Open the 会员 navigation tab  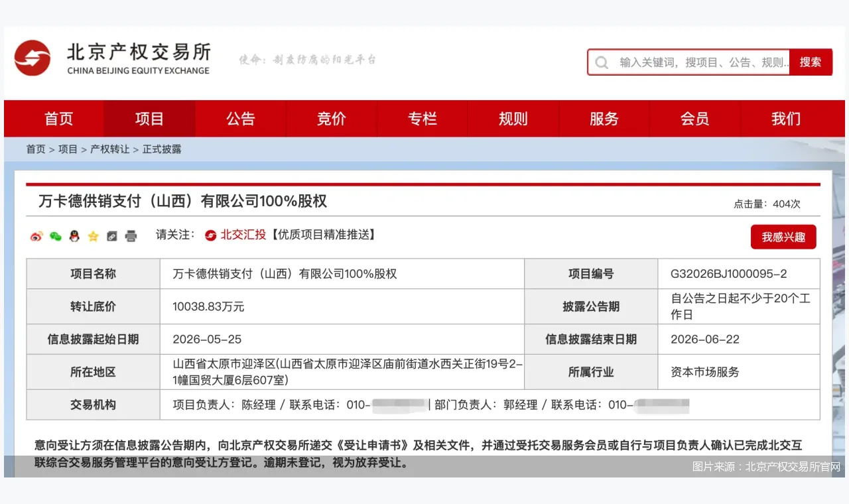click(694, 119)
